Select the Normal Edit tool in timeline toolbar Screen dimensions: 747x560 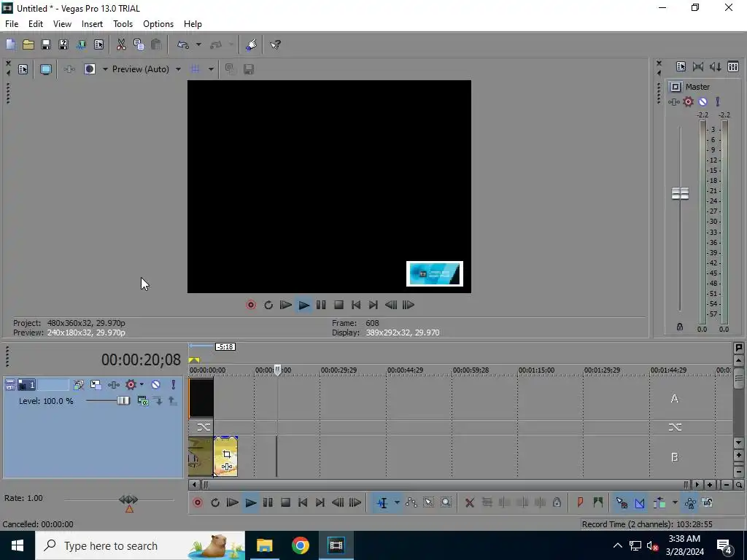(x=382, y=502)
